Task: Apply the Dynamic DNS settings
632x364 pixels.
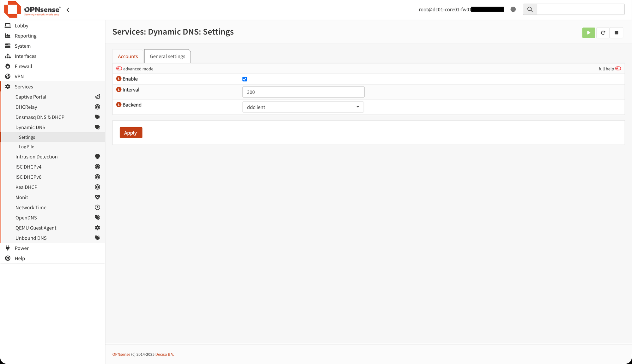Action: pyautogui.click(x=131, y=133)
